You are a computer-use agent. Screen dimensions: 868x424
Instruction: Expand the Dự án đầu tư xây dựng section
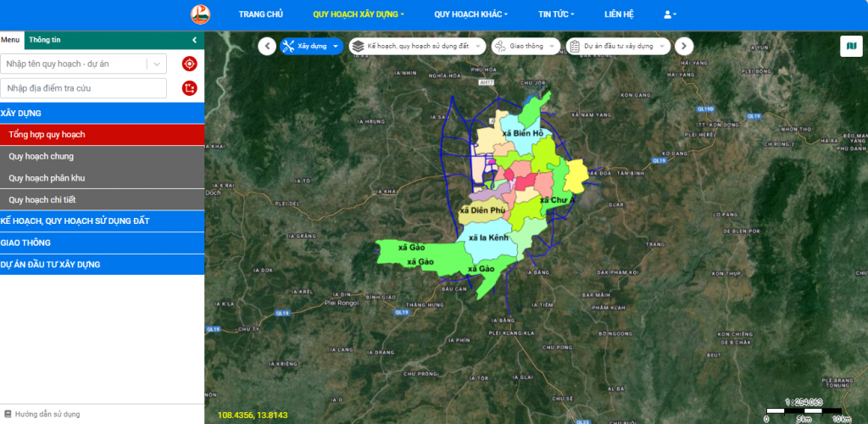102,265
